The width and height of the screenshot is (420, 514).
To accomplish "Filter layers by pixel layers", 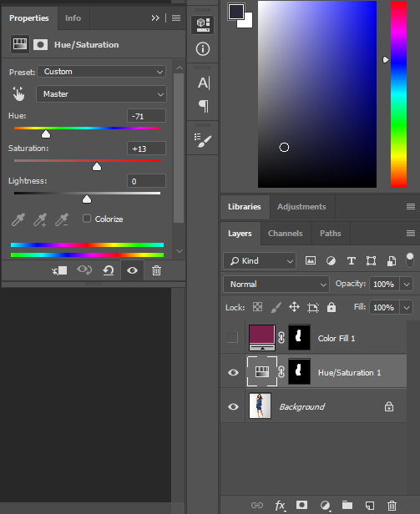I will click(311, 260).
